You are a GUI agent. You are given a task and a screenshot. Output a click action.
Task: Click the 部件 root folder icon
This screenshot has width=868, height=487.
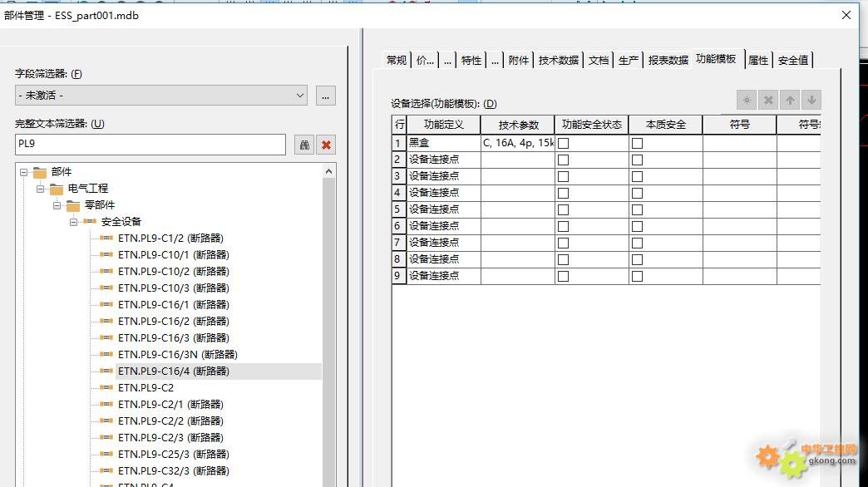click(40, 172)
